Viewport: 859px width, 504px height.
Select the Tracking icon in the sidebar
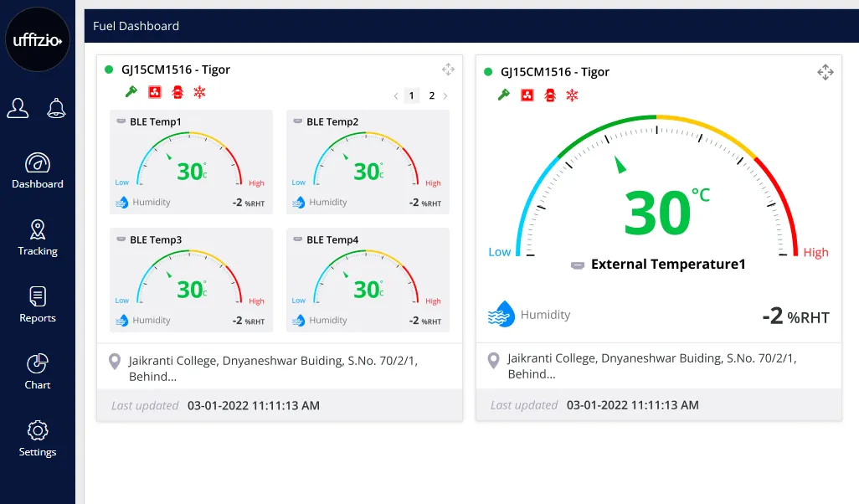pos(37,229)
